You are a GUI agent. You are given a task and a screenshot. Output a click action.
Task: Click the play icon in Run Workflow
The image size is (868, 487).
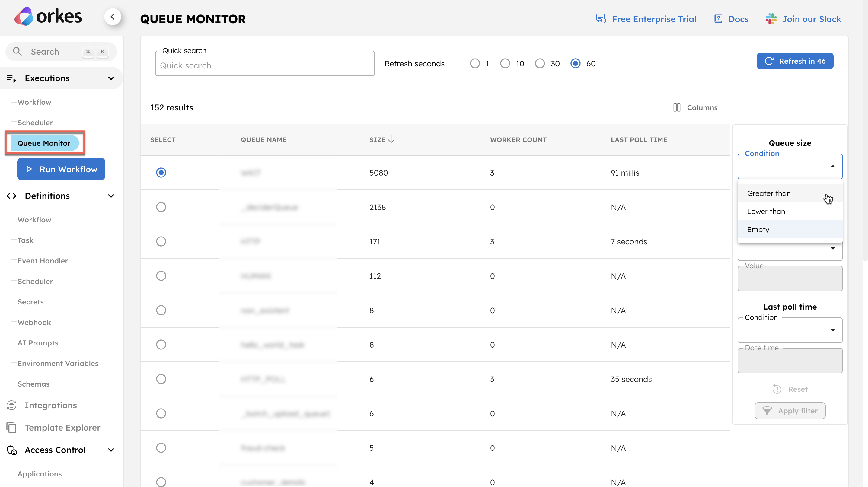coord(29,169)
